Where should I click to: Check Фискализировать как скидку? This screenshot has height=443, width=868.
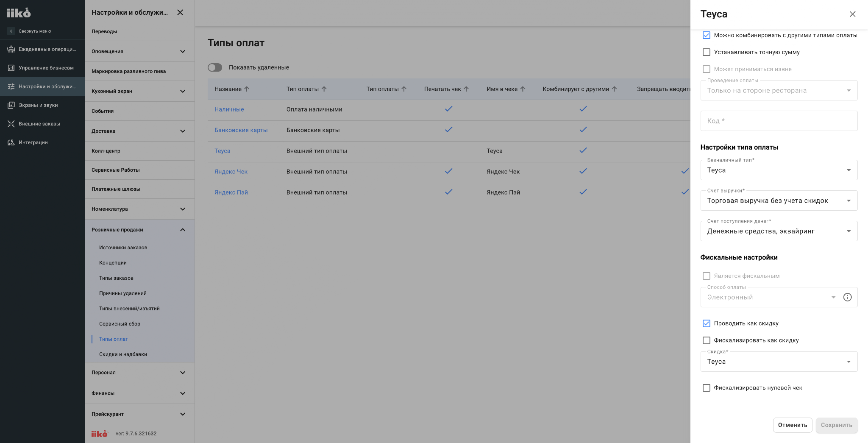[706, 340]
